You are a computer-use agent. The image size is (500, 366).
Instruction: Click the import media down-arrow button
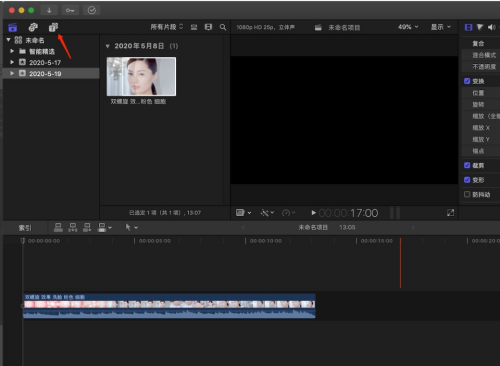pyautogui.click(x=49, y=10)
